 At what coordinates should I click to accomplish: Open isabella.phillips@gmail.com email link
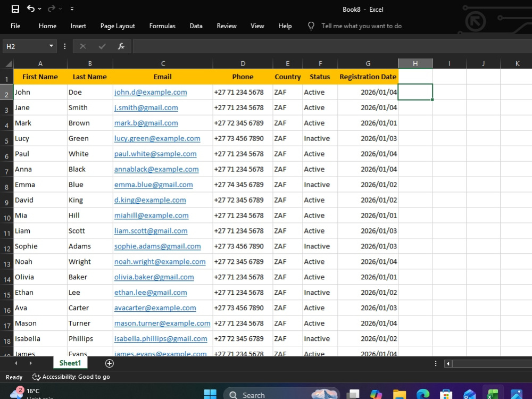(x=161, y=339)
